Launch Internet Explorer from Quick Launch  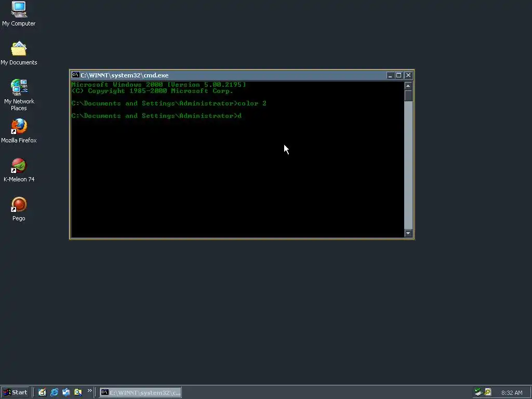[54, 392]
